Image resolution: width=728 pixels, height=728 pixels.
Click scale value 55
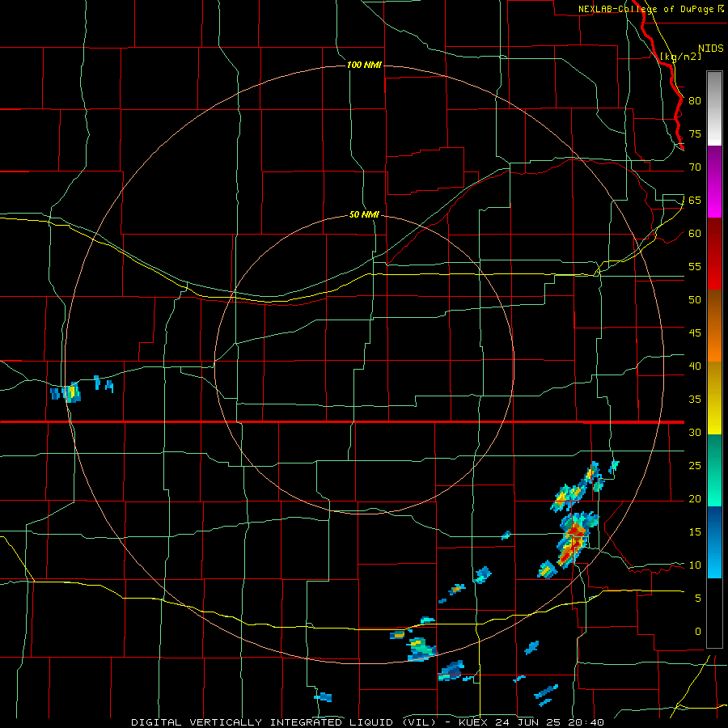point(695,266)
